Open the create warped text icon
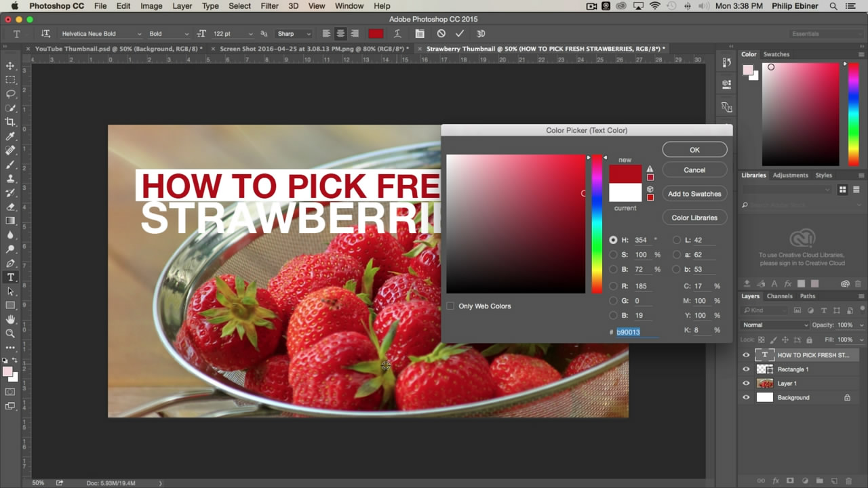The height and width of the screenshot is (488, 868). click(x=398, y=33)
